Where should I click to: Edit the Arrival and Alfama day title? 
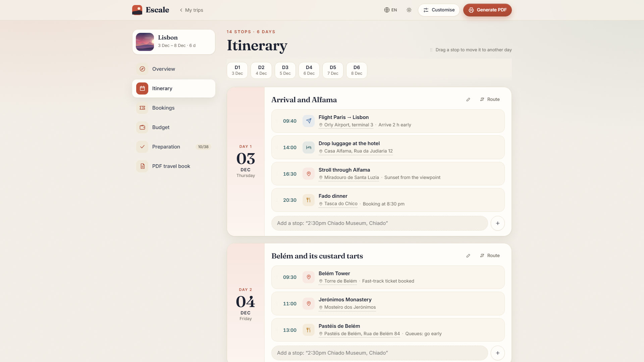468,100
